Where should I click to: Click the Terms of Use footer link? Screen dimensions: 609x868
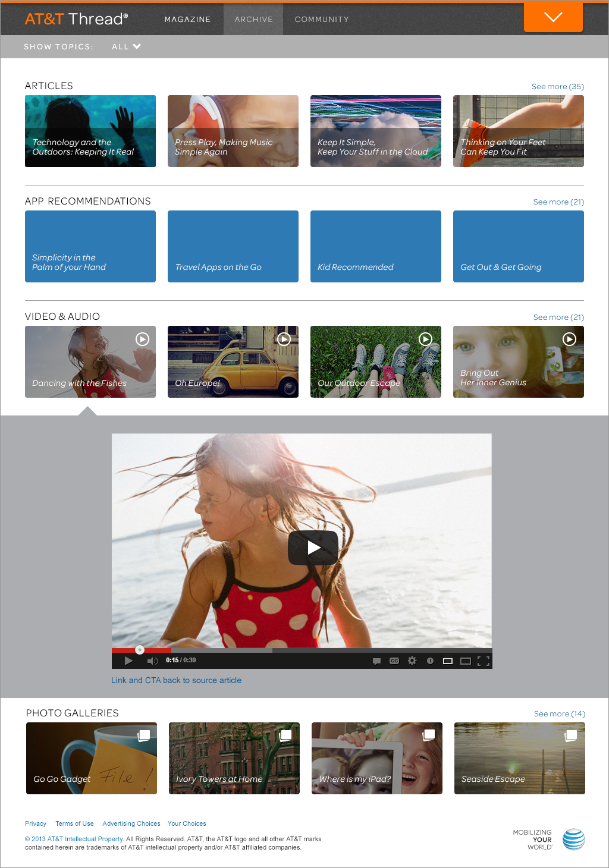pos(74,823)
